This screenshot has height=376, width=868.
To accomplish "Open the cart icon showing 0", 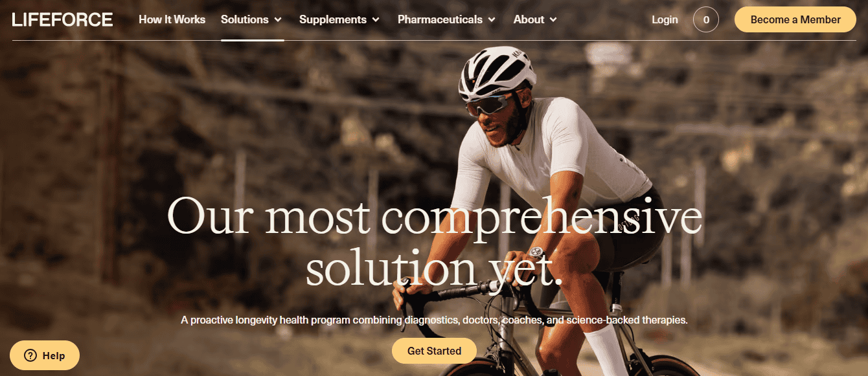I will point(706,19).
